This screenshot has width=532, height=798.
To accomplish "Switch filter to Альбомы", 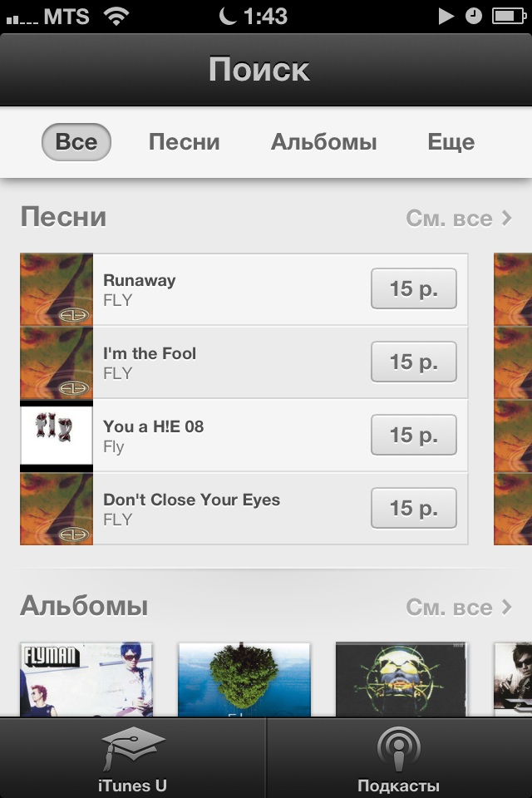I will pos(324,142).
